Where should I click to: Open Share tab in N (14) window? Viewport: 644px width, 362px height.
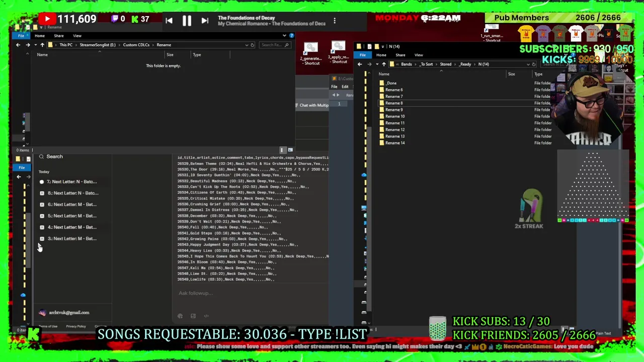coord(400,55)
